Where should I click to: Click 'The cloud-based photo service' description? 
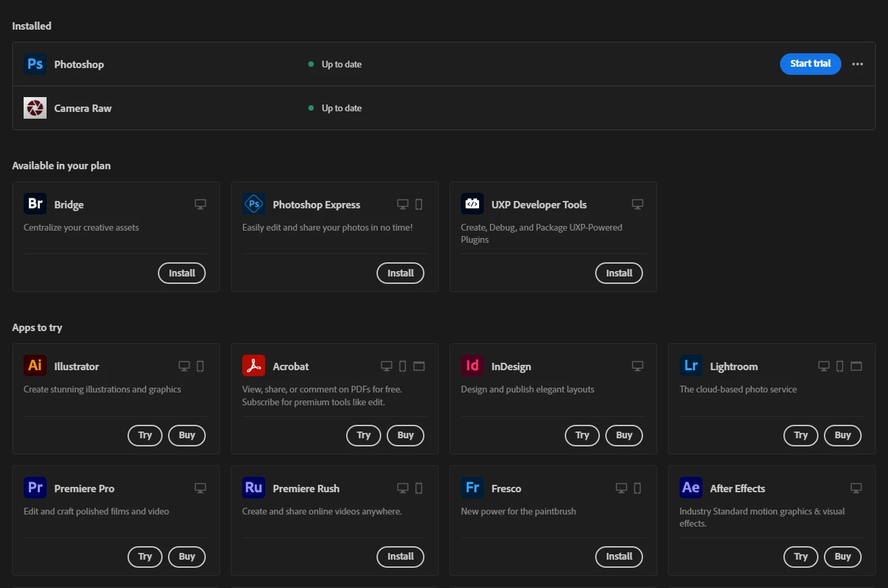coord(738,389)
